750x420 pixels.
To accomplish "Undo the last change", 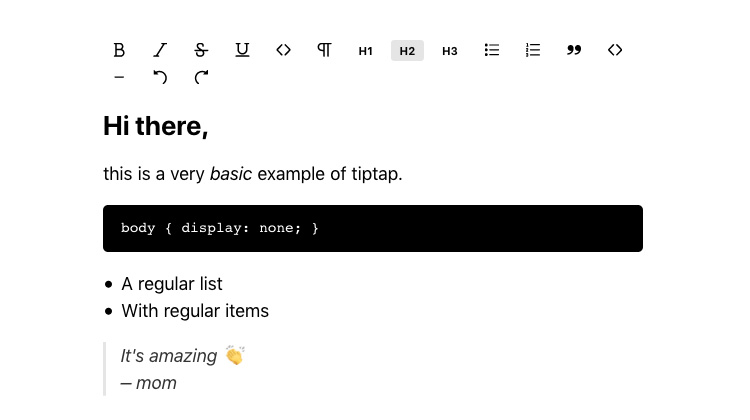I will click(x=160, y=77).
